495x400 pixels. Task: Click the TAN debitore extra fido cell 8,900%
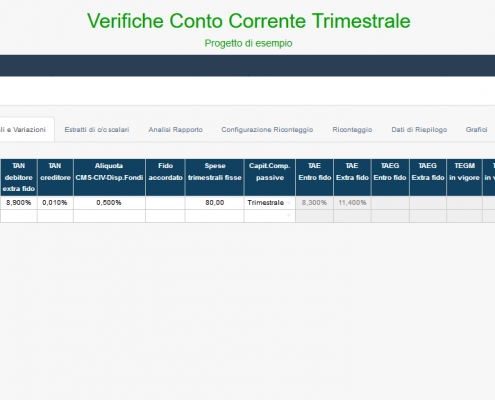pyautogui.click(x=19, y=203)
